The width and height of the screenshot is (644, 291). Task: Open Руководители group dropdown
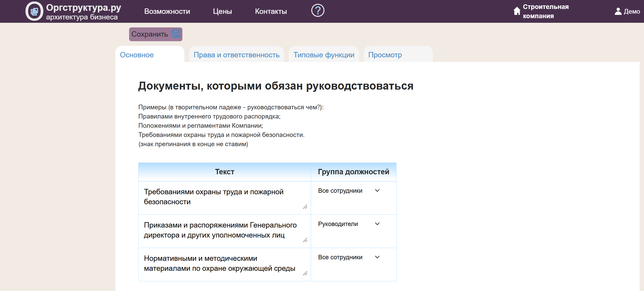(x=349, y=224)
